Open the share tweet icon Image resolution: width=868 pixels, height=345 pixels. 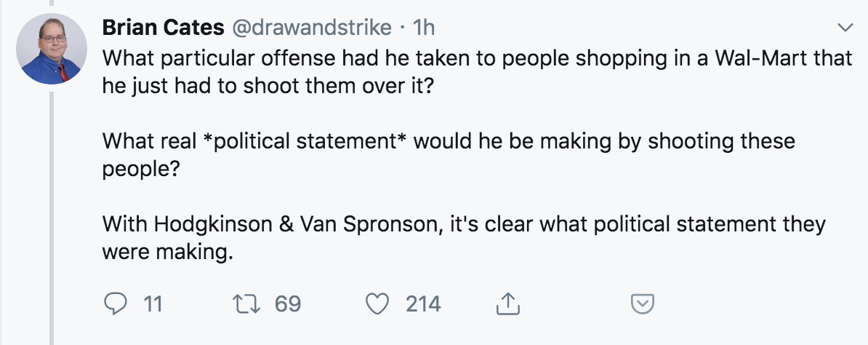pos(507,304)
